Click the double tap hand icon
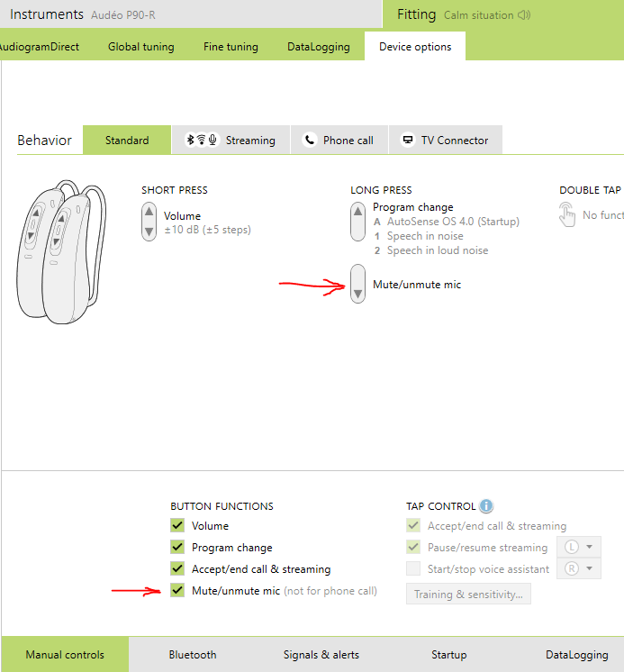Screen dimensions: 624x672 click(567, 214)
